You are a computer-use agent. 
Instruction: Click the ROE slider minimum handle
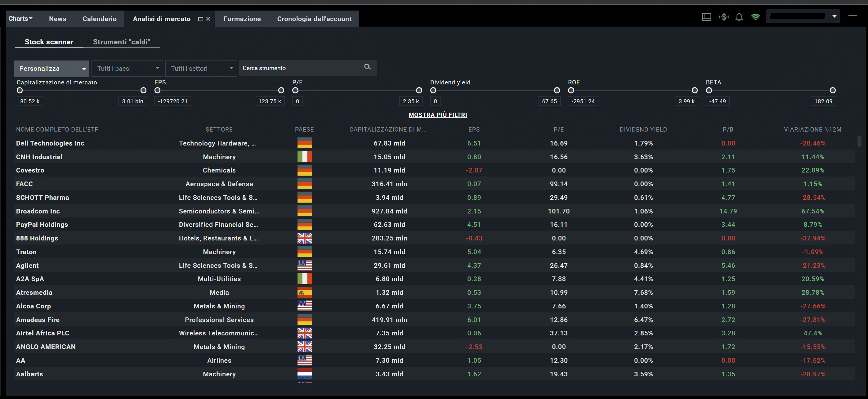click(571, 90)
